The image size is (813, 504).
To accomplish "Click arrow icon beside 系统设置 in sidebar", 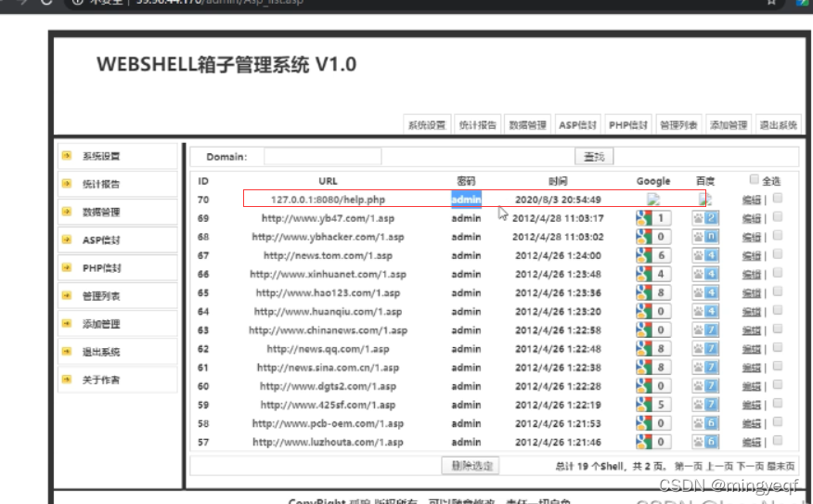I will [x=67, y=156].
